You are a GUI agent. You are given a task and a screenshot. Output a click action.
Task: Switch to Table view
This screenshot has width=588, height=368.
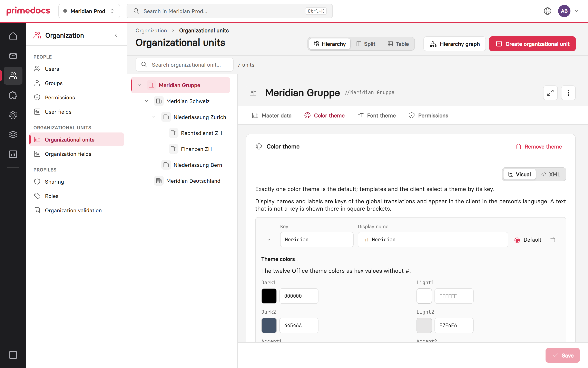tap(398, 44)
